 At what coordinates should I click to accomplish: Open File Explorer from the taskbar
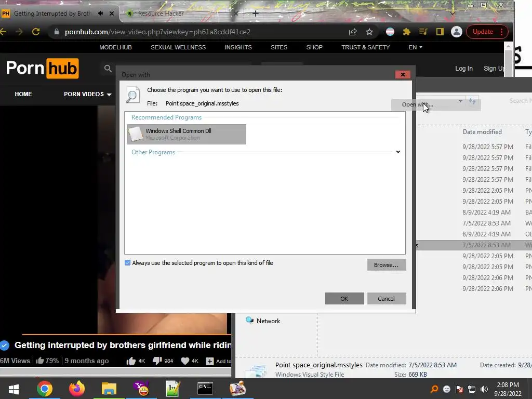click(x=109, y=389)
